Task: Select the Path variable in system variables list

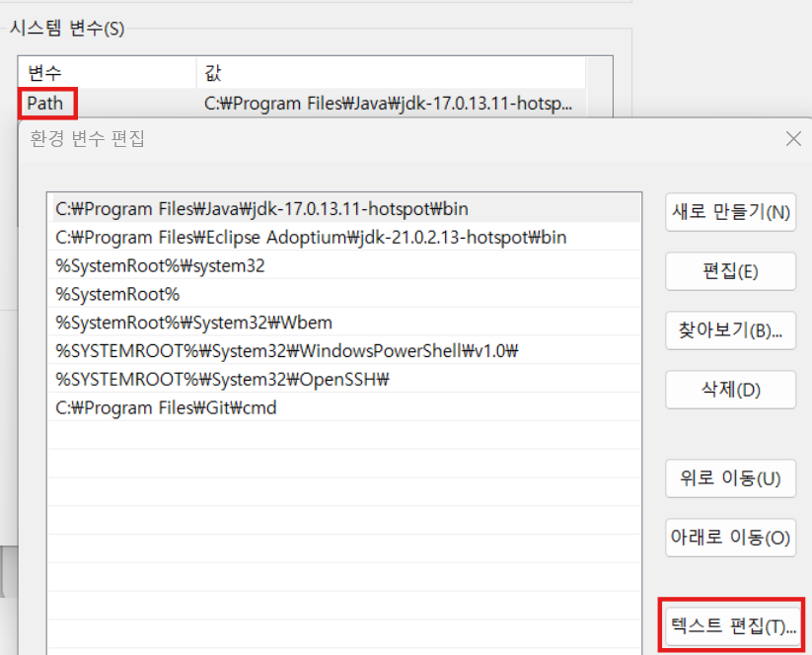Action: tap(45, 104)
